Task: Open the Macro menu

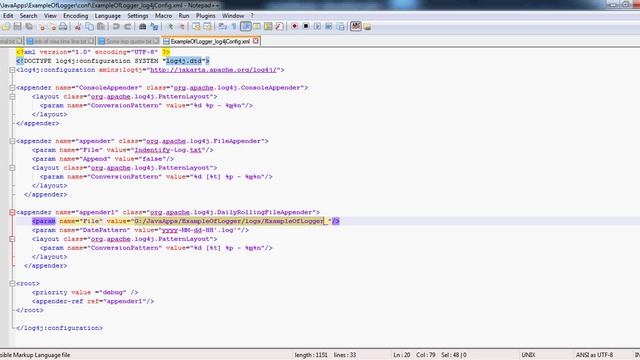Action: tap(163, 16)
